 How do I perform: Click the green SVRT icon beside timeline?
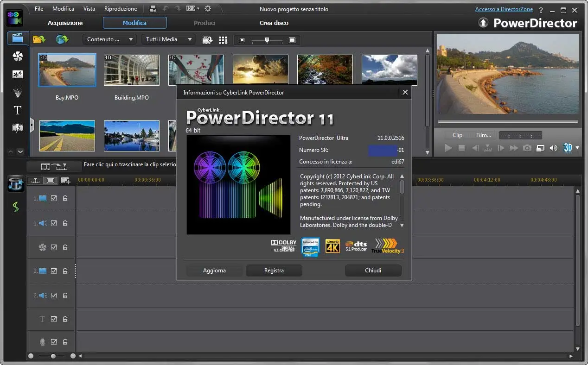click(x=16, y=207)
